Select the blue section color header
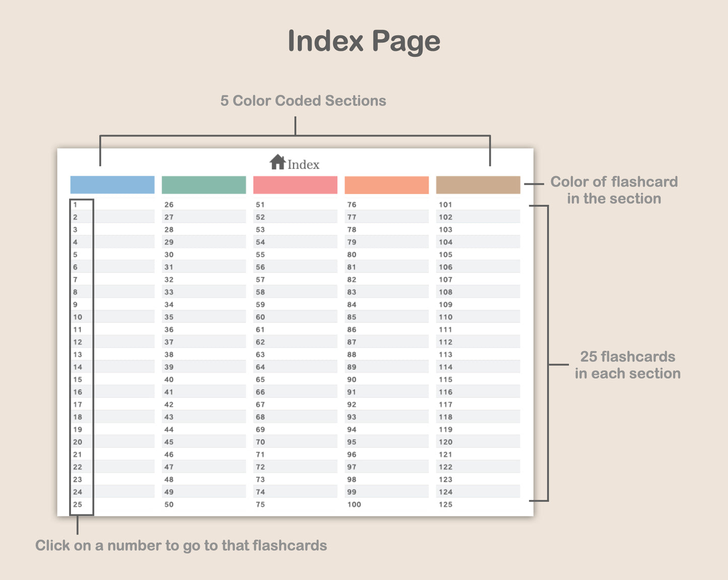Screen dimensions: 728x580 (x=112, y=185)
